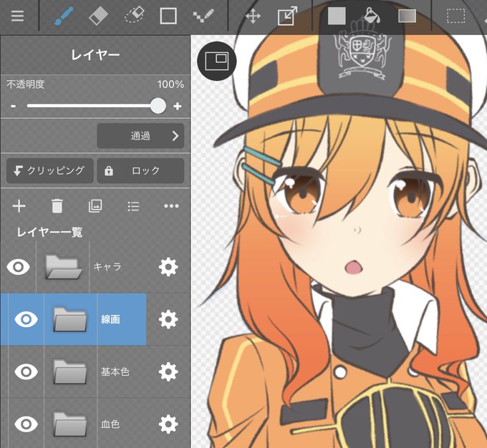Select the 基本色 layer name
The width and height of the screenshot is (487, 448).
pyautogui.click(x=115, y=371)
